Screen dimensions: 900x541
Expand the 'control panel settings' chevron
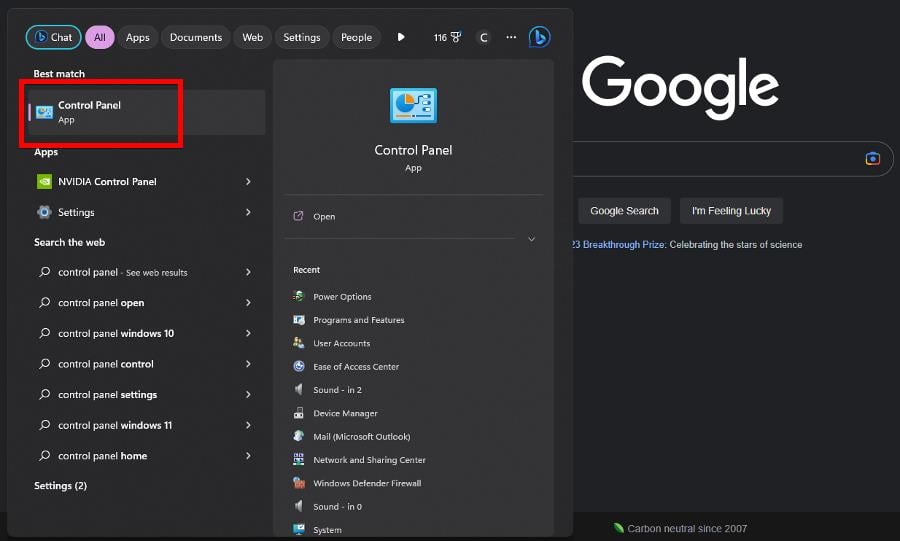pos(248,394)
